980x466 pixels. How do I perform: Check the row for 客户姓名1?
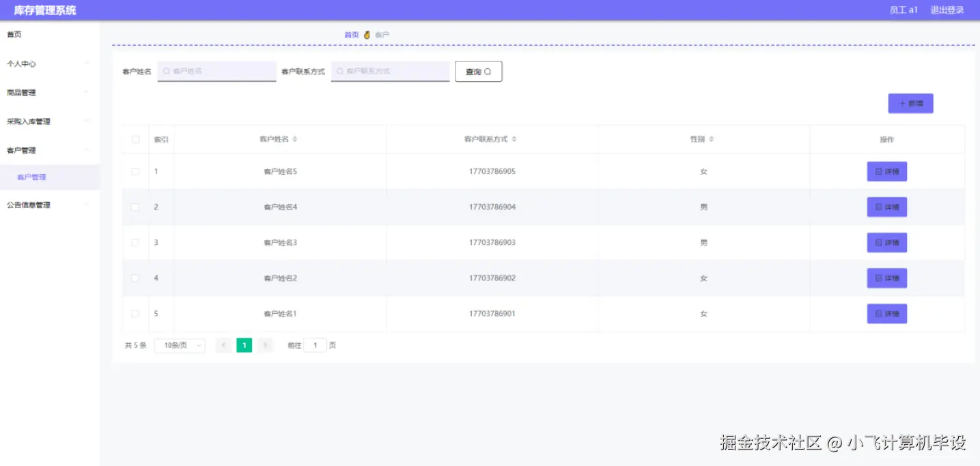(x=135, y=314)
